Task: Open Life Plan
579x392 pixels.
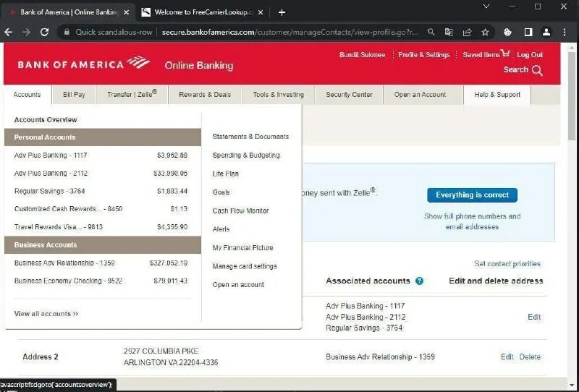Action: coord(226,174)
